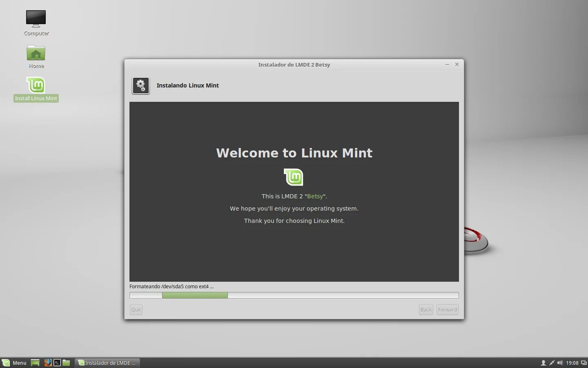
Task: Open the Mint Menu in the panel
Action: (14, 363)
